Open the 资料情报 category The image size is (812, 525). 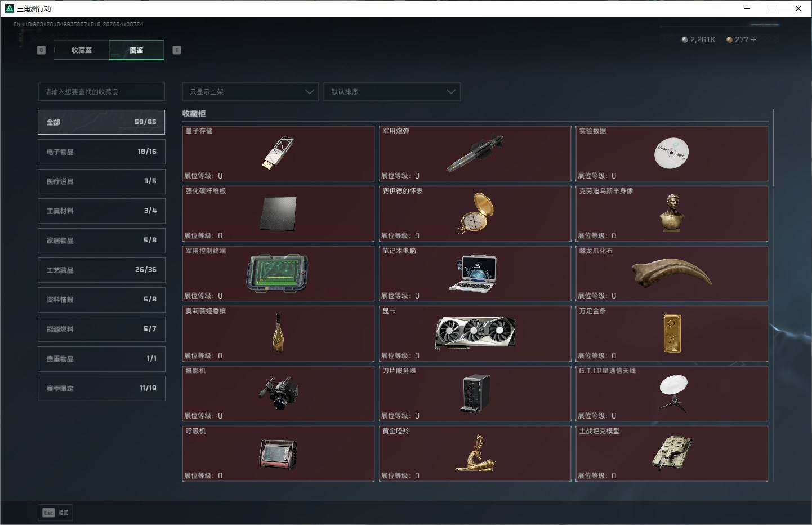[x=101, y=300]
